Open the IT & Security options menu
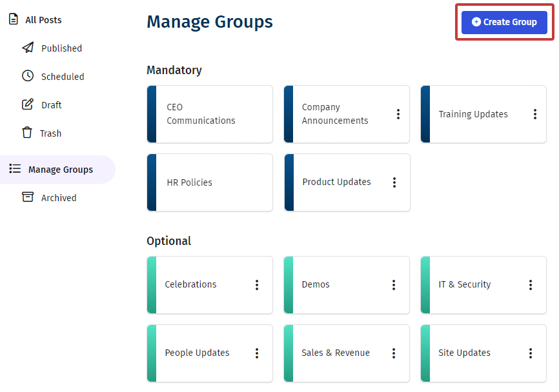This screenshot has width=559, height=392. tap(531, 284)
